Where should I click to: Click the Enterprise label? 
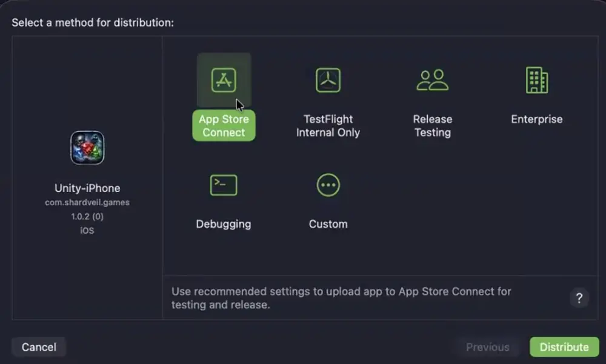(537, 119)
